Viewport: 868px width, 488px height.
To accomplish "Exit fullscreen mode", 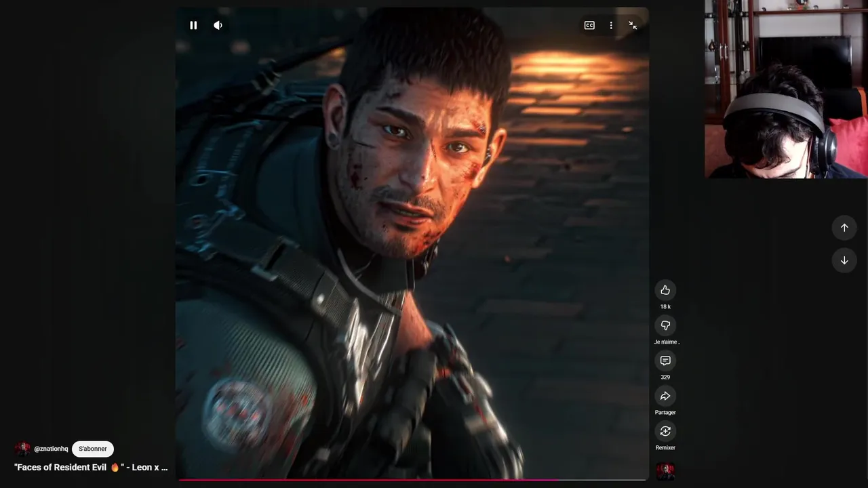I will pos(633,25).
